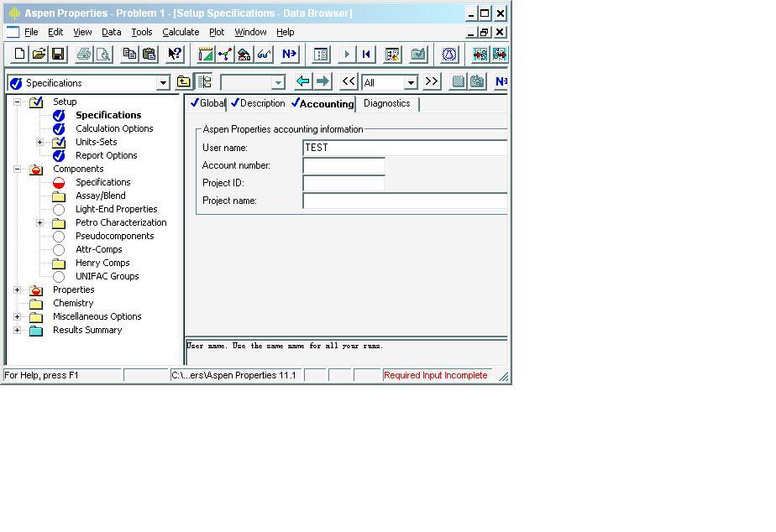Click the flask icon in the main toolbar
Image resolution: width=776 pixels, height=532 pixels.
pos(449,54)
